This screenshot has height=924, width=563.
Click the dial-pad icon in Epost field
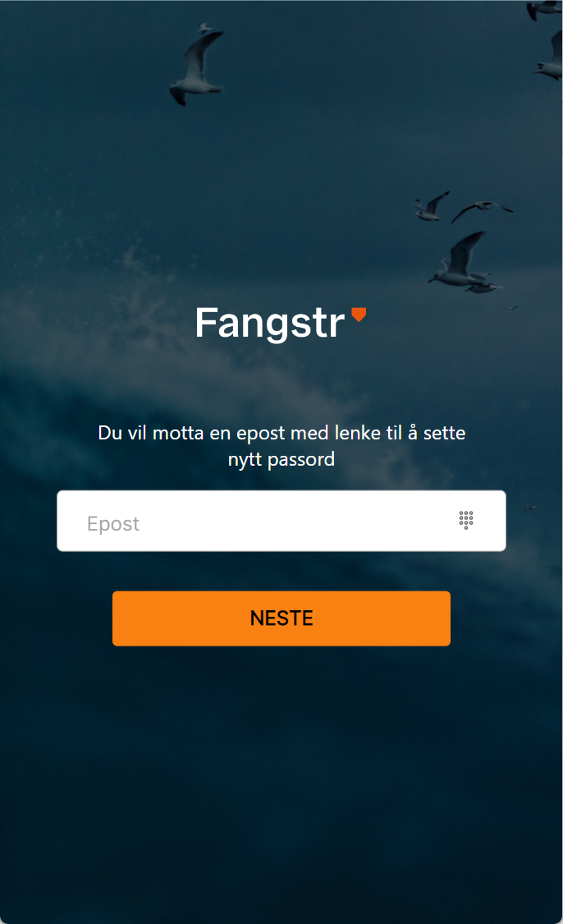[x=466, y=521]
